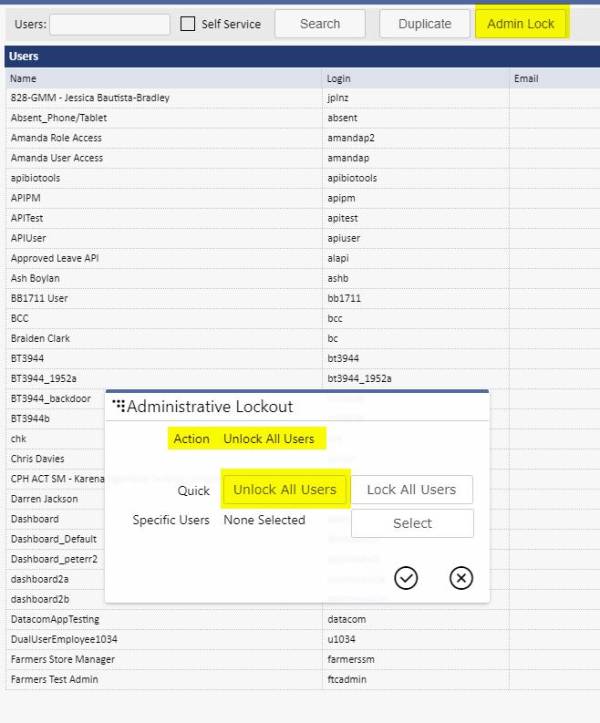Screen dimensions: 600x723
Task: Click the dotted grip icon beside Administrative Lockout
Action: click(119, 406)
